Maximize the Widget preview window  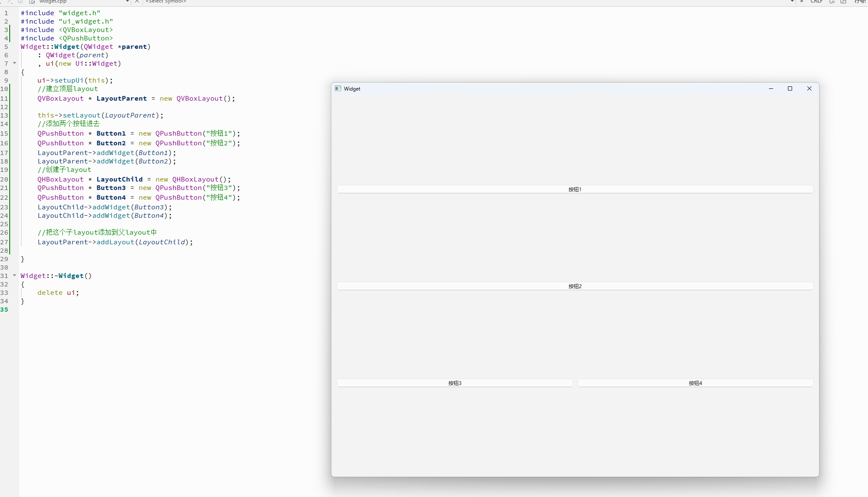pos(790,89)
